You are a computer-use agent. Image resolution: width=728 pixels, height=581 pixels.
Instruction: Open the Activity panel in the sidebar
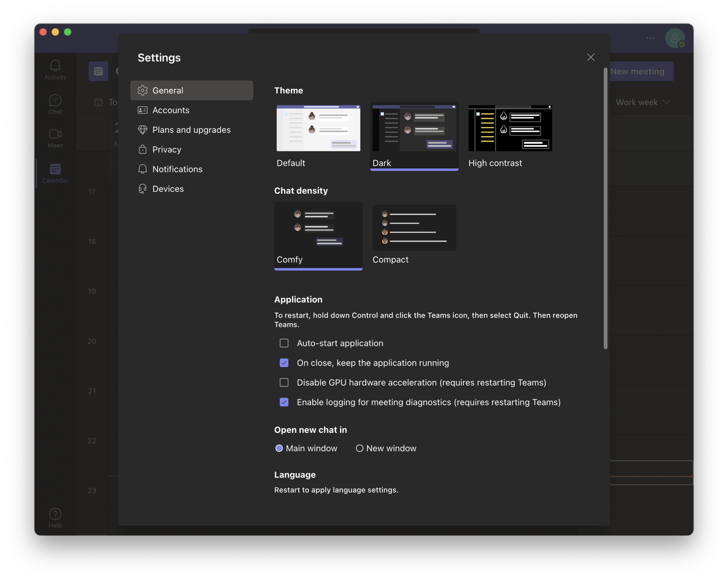pyautogui.click(x=55, y=70)
